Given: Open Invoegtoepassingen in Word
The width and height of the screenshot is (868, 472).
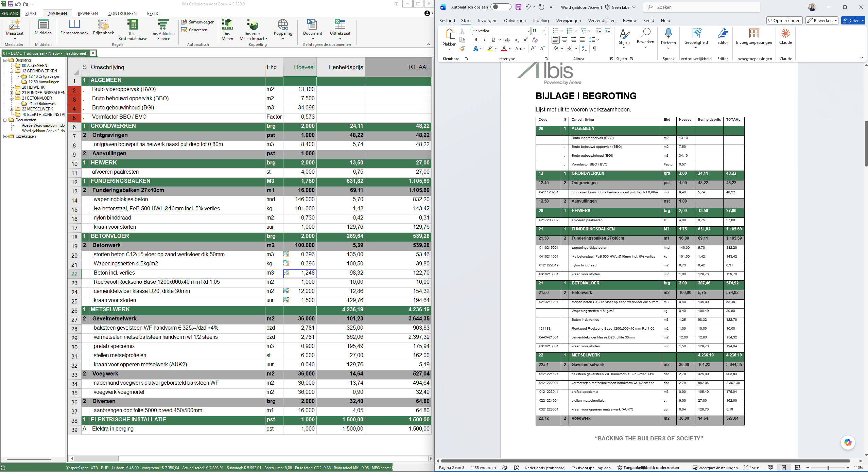Looking at the screenshot, I should (754, 37).
